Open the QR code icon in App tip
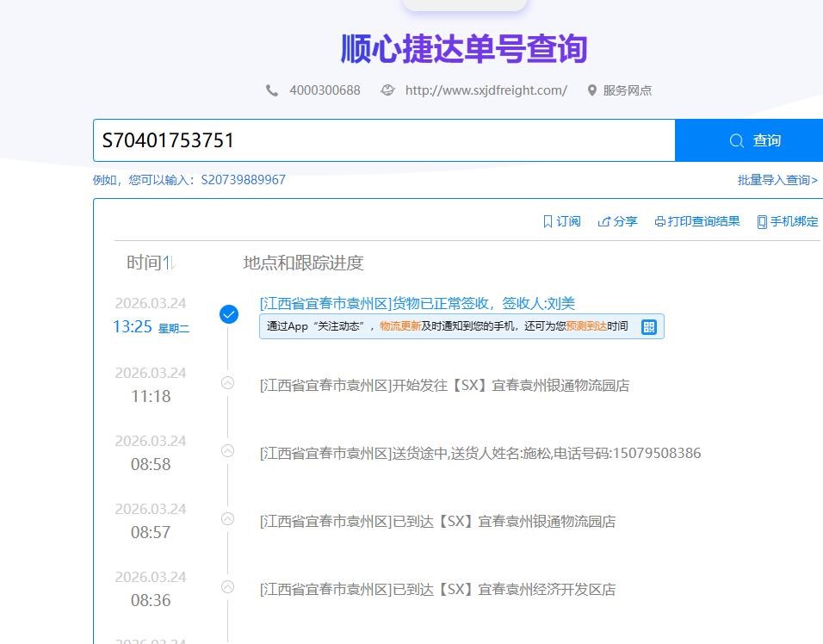The width and height of the screenshot is (823, 644). pyautogui.click(x=649, y=326)
